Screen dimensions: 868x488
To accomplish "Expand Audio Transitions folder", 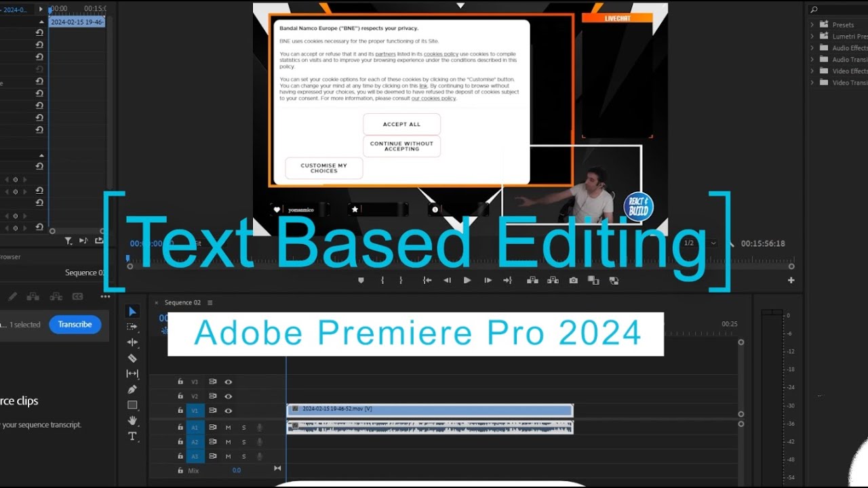I will pos(812,60).
